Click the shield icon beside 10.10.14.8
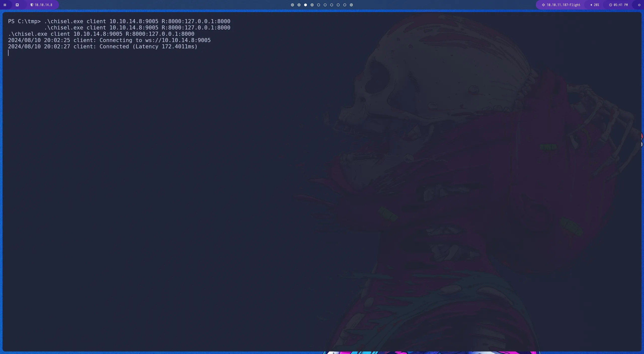644x354 pixels. [x=32, y=5]
